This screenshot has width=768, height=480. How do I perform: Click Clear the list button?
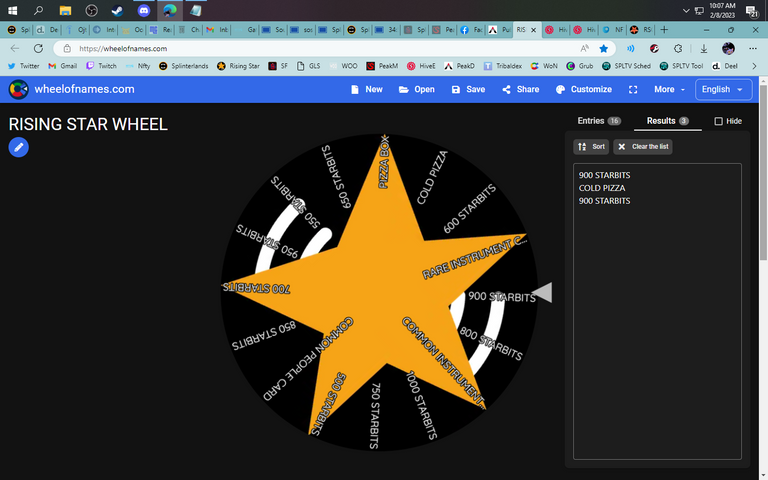(643, 146)
